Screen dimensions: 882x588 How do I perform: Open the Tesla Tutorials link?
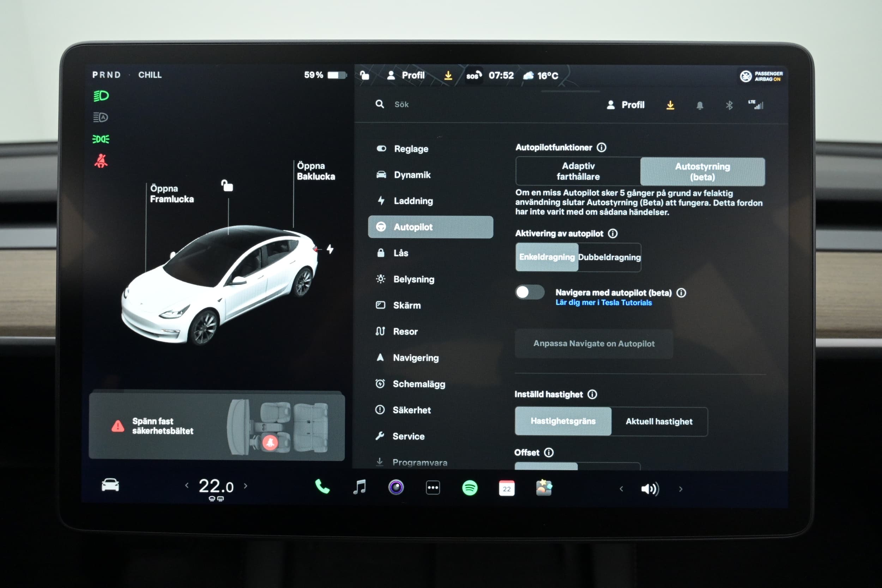603,303
